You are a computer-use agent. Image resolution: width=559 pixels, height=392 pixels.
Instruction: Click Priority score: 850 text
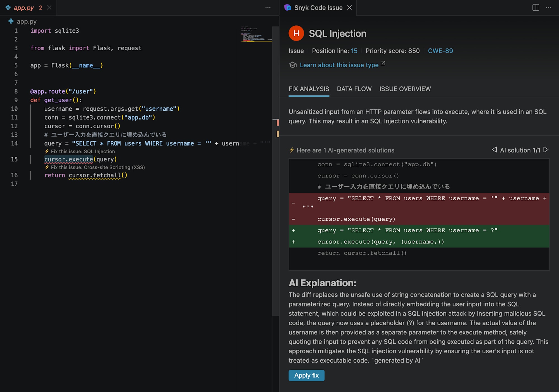pyautogui.click(x=393, y=51)
